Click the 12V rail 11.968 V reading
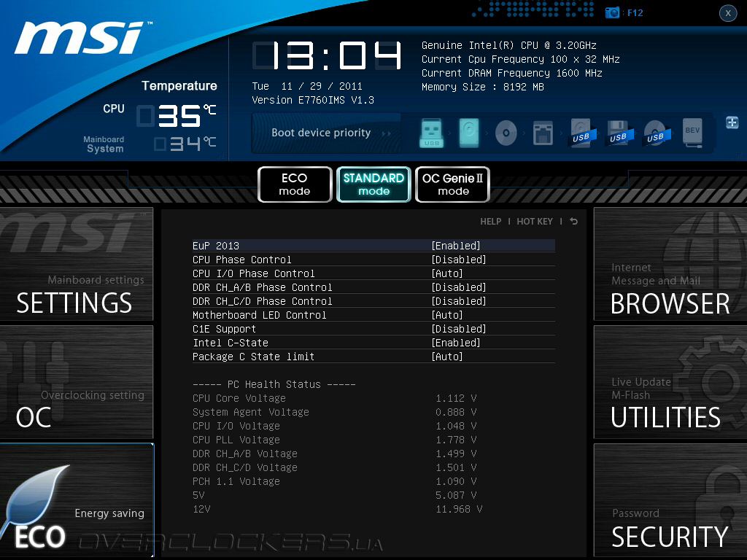The width and height of the screenshot is (747, 560). coord(459,509)
